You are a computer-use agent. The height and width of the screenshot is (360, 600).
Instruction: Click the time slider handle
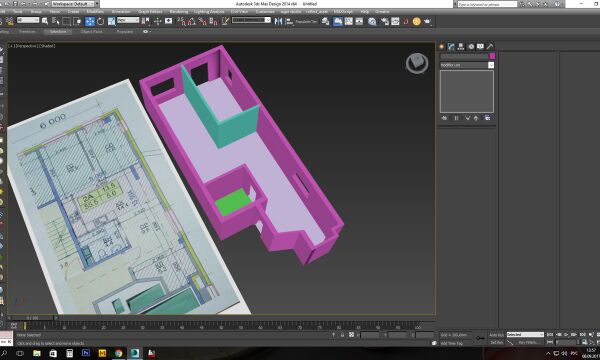click(x=33, y=318)
